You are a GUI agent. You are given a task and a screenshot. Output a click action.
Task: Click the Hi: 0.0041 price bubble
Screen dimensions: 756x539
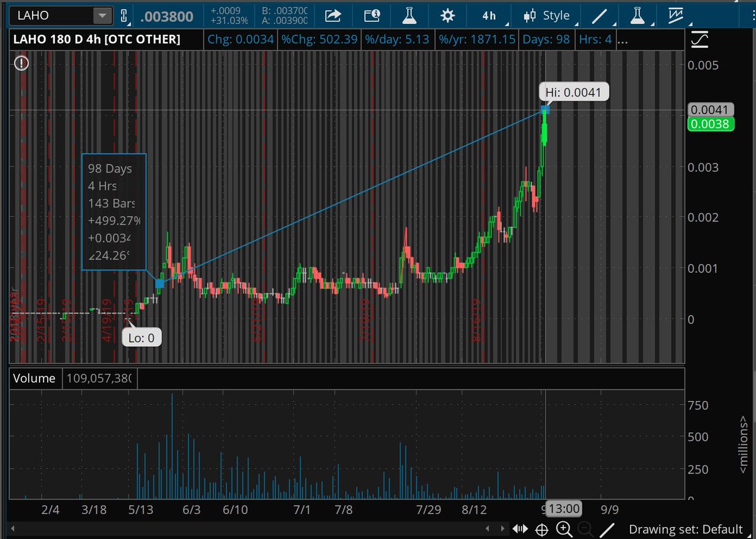pyautogui.click(x=573, y=92)
